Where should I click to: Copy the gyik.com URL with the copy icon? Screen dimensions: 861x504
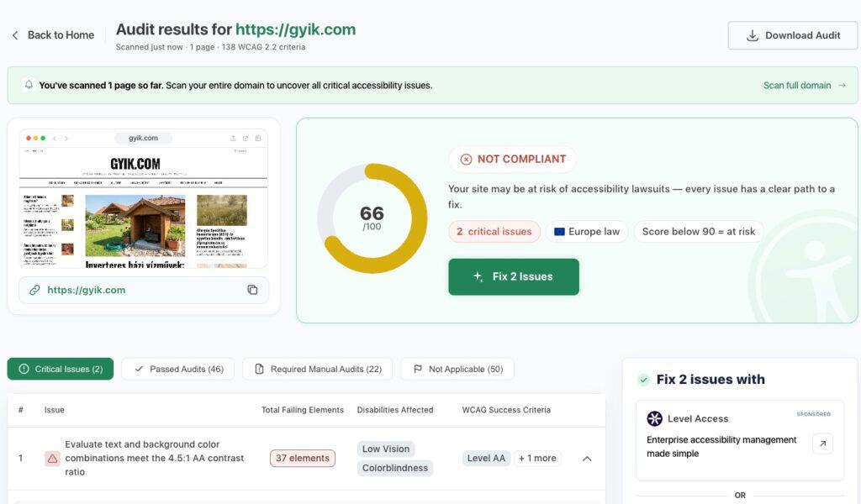click(252, 290)
